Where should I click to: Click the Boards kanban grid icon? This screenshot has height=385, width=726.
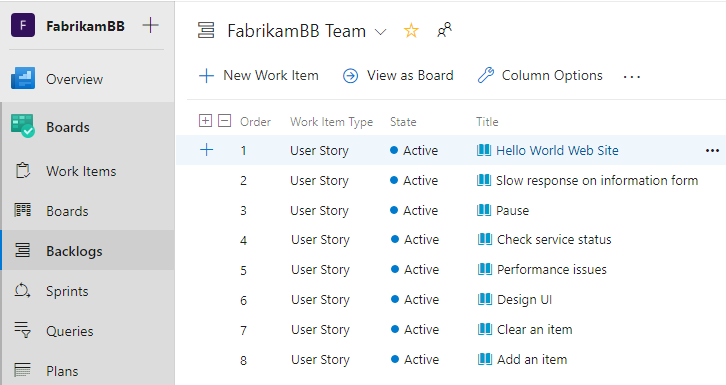[x=23, y=211]
